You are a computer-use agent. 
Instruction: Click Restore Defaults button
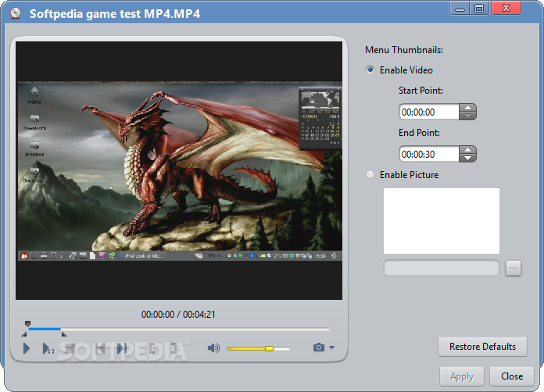(x=482, y=347)
